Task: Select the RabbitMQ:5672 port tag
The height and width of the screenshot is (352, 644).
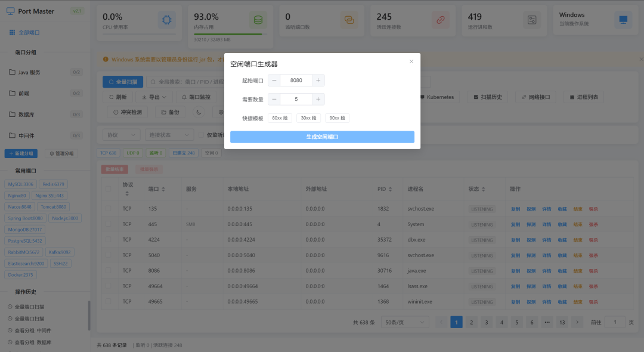Action: click(24, 252)
